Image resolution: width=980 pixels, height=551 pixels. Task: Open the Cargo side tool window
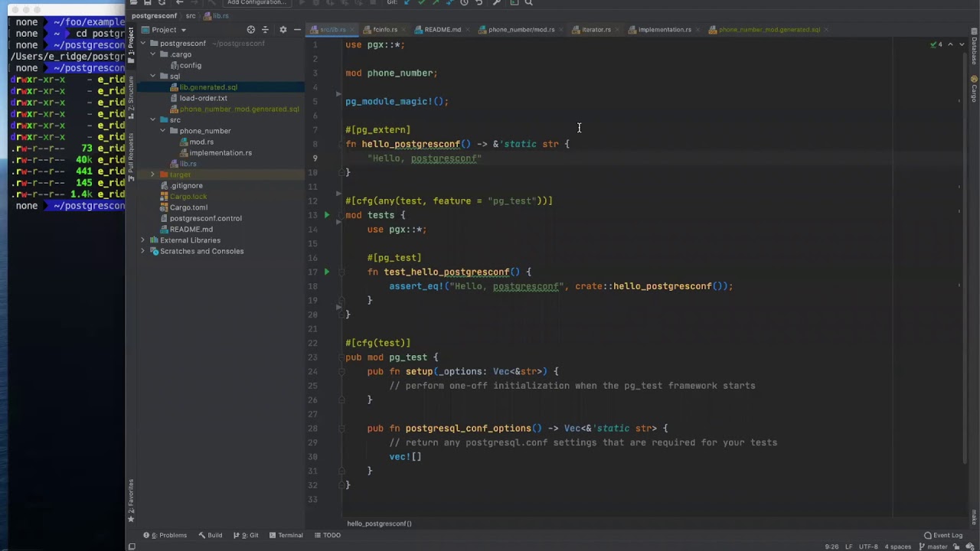click(x=974, y=88)
